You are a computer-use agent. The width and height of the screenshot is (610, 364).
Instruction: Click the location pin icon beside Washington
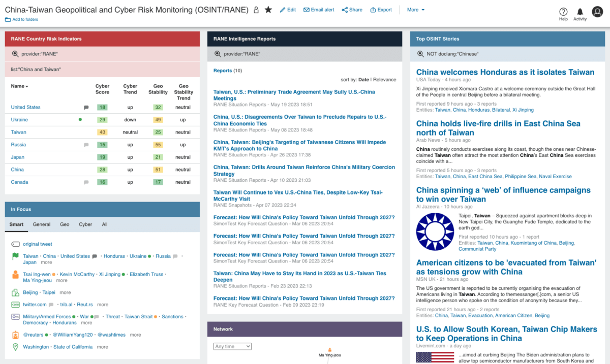coord(15,347)
